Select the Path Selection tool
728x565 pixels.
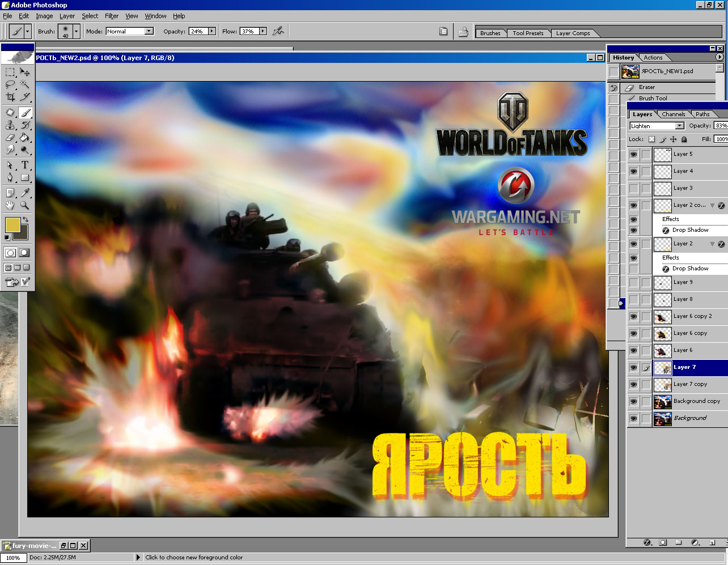[10, 165]
